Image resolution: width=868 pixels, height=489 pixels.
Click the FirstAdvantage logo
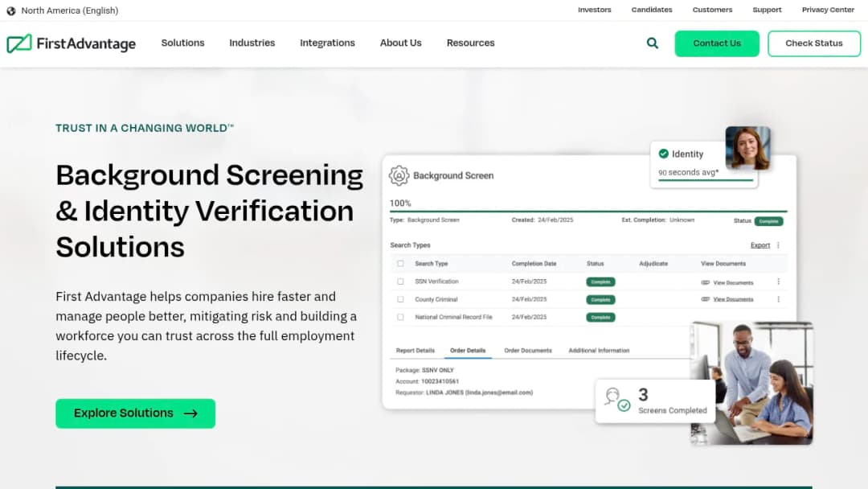72,43
